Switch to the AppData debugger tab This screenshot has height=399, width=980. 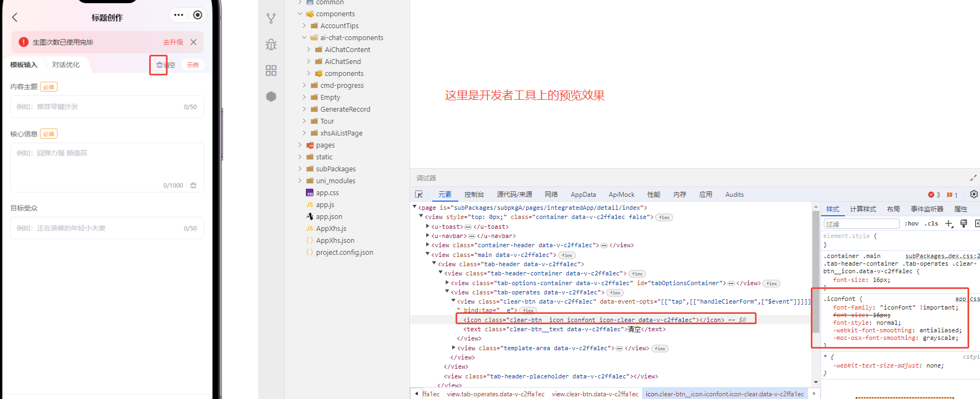583,195
